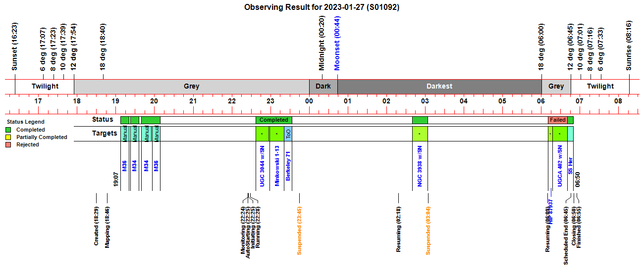Screen dimensions: 644x277
Task: Select the green UGC 3044 target block
Action: 262,134
